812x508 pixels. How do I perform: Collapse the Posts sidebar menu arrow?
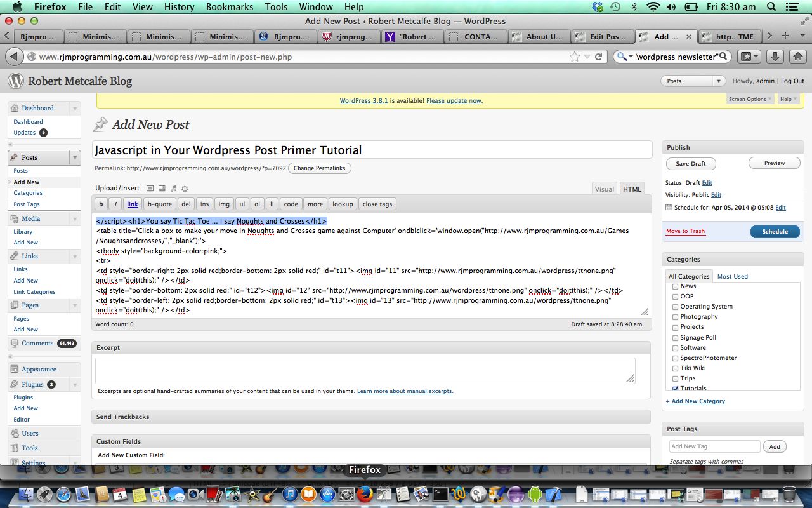coord(75,157)
